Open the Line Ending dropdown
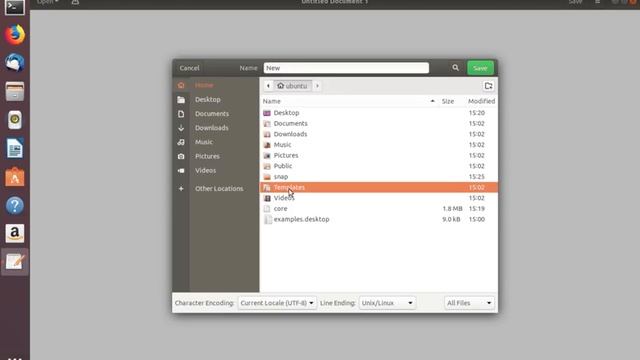Viewport: 640px width, 360px height. click(x=387, y=303)
